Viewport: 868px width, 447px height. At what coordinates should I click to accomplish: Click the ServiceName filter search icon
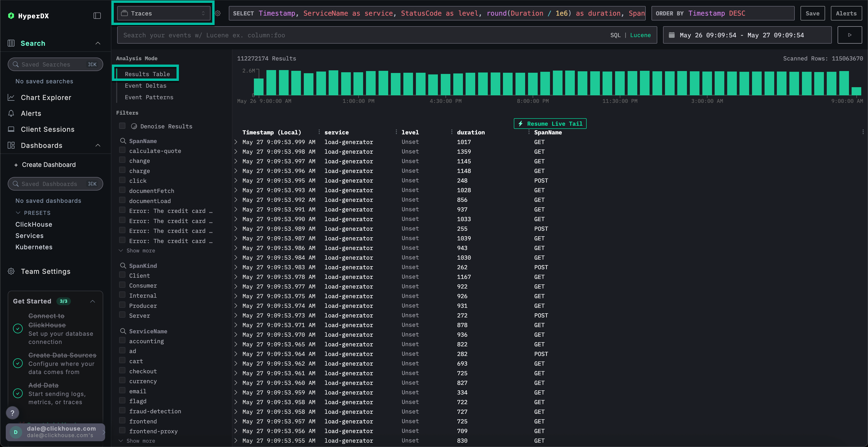(123, 331)
